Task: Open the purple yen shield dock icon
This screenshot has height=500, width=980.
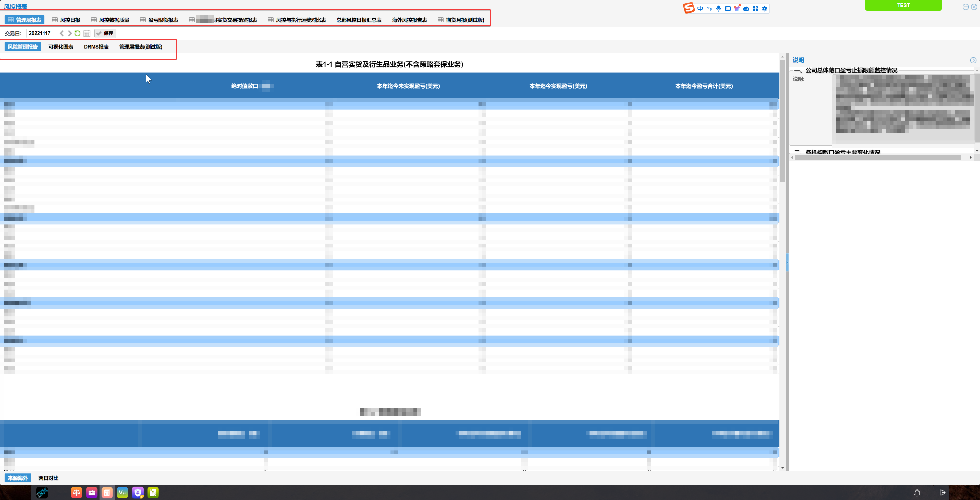Action: (x=138, y=493)
